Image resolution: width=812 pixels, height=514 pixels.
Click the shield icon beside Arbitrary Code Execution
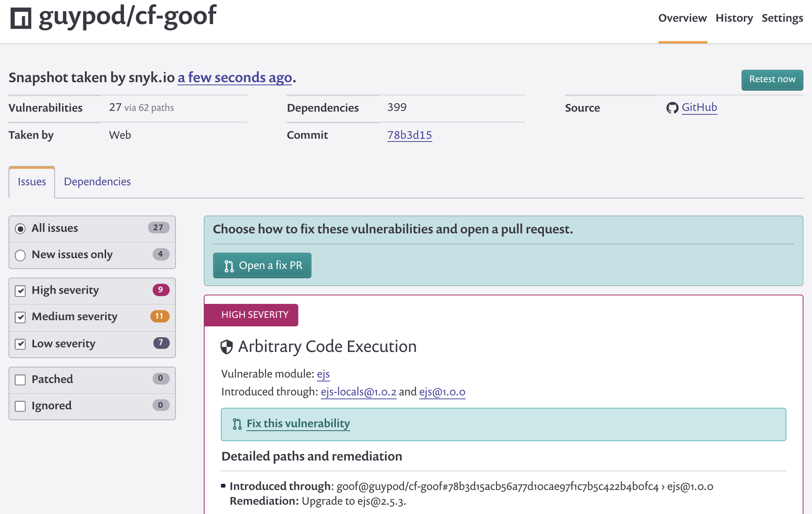click(227, 347)
